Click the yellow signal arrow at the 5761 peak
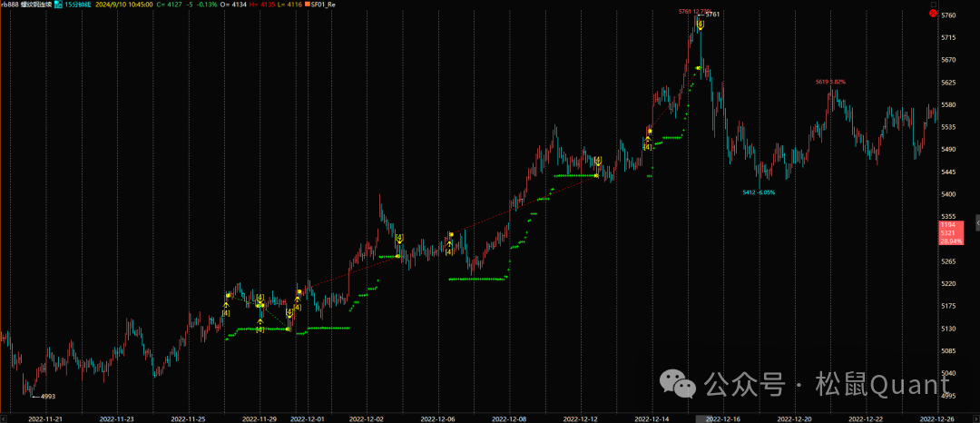Viewport: 980px width, 423px height. pyautogui.click(x=700, y=25)
